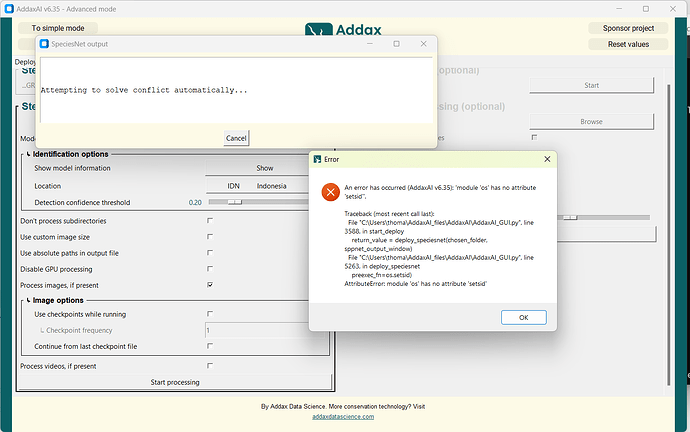690x432 pixels.
Task: Click the main window vertical scrollbar
Action: point(669,235)
